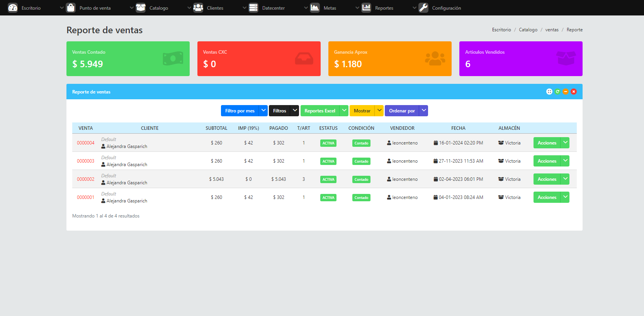
Task: Open sale number 0000003 link
Action: point(85,161)
